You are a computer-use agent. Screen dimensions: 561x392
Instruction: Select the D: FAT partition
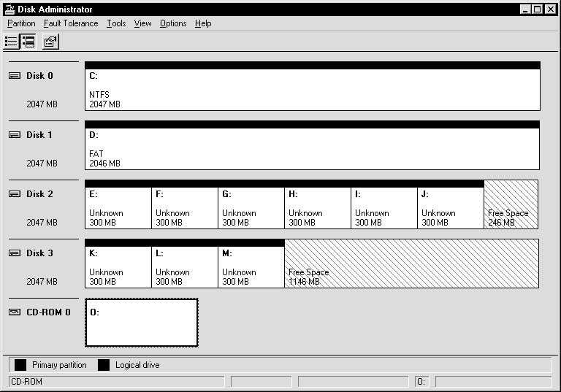[312, 149]
